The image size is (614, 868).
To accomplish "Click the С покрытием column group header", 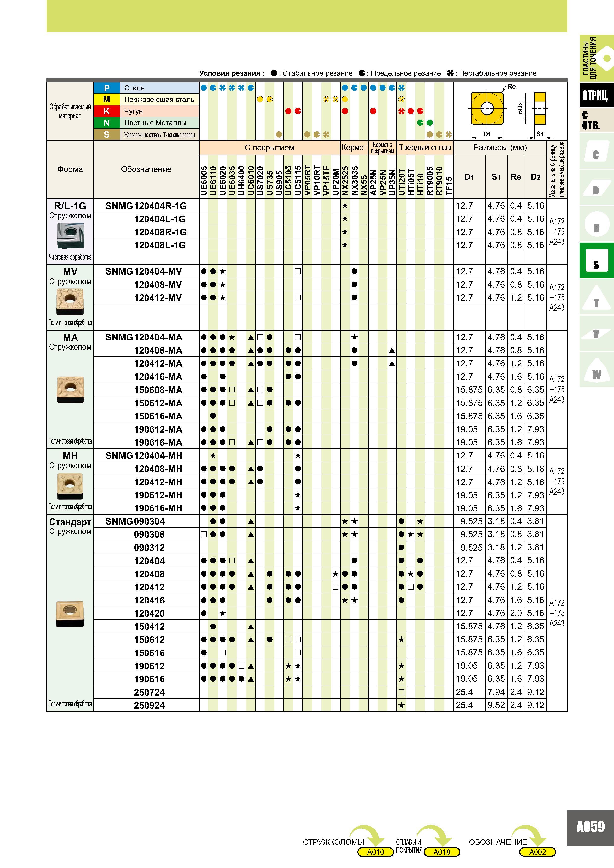I will [x=269, y=148].
